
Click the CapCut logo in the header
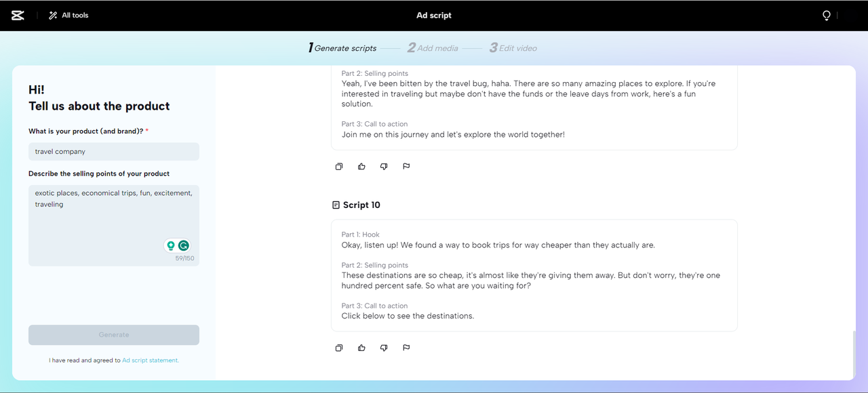pos(18,15)
